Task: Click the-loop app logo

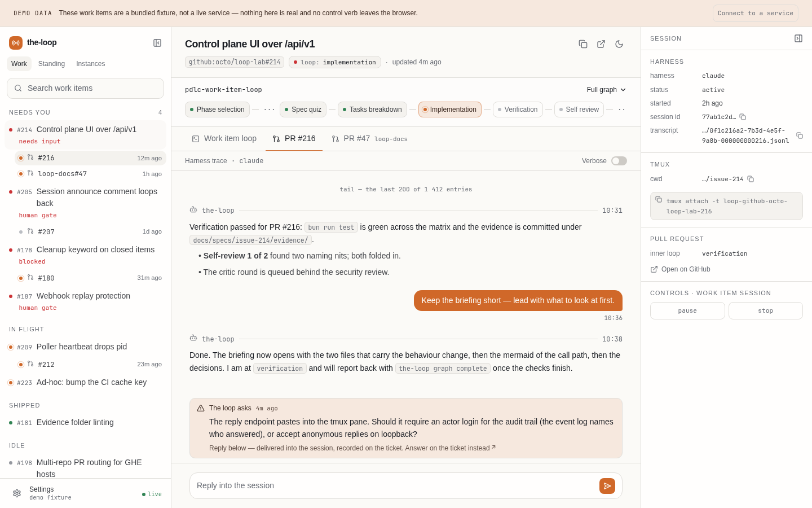Action: (x=16, y=43)
